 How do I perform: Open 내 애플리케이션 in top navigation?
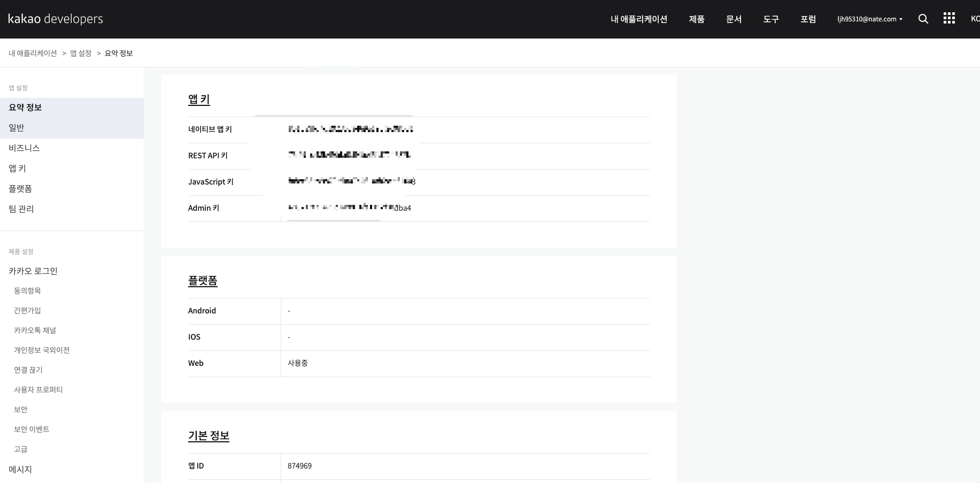pyautogui.click(x=639, y=19)
